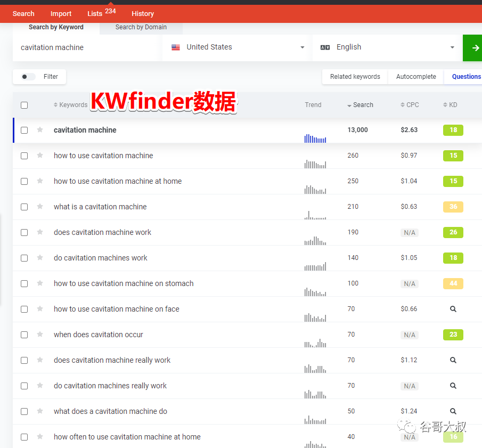Open the History menu

point(143,13)
